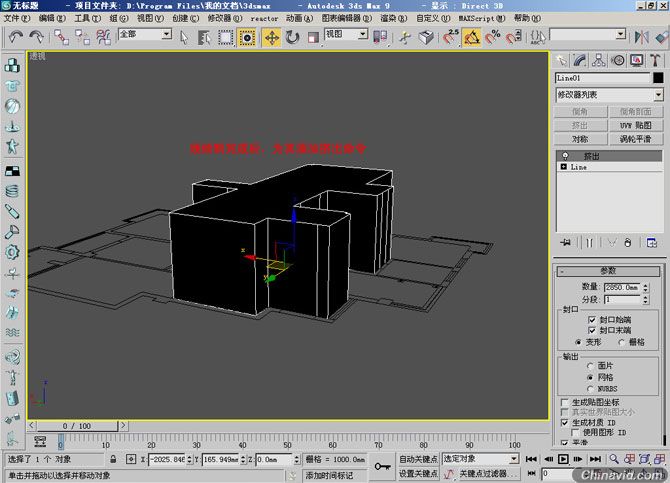670x483 pixels.
Task: Open the Hierarchy command panel tab
Action: (599, 60)
